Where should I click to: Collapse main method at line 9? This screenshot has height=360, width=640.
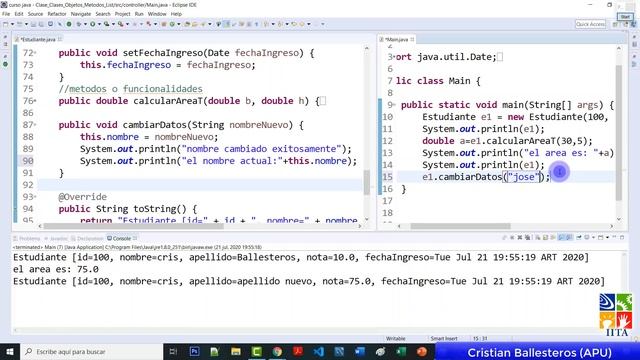coord(394,105)
